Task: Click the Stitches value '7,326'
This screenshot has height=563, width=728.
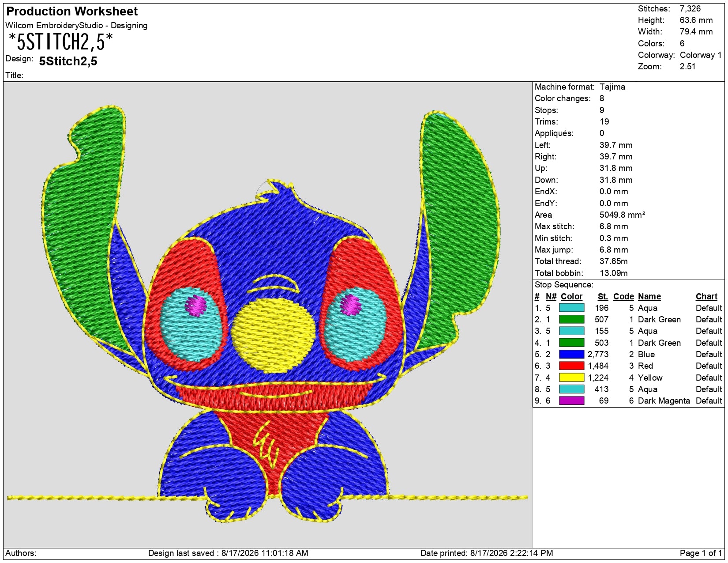Action: click(690, 8)
